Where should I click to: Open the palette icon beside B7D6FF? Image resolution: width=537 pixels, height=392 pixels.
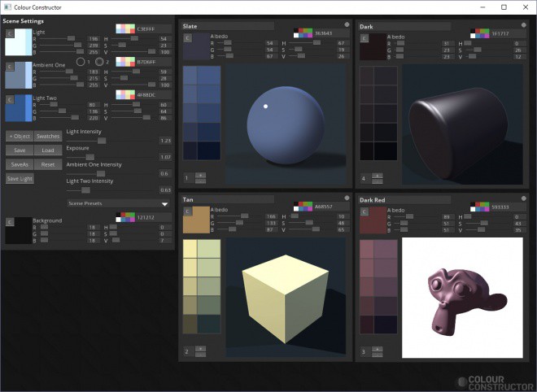(x=125, y=62)
